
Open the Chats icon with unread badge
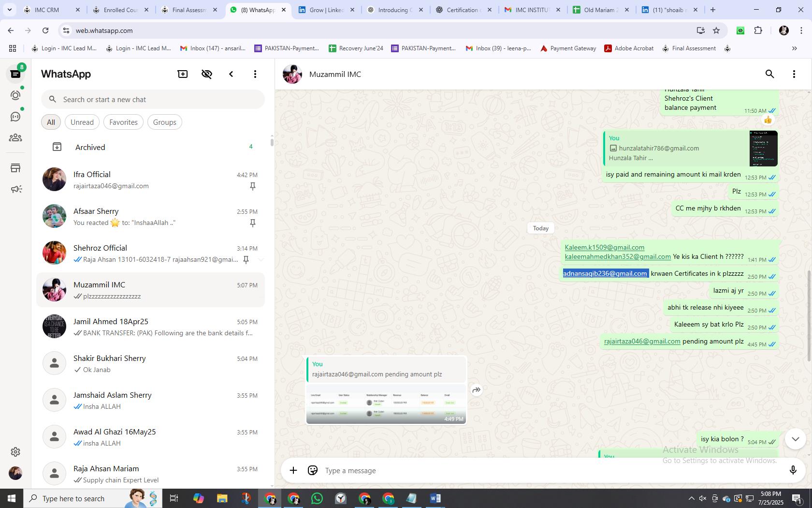coord(15,74)
